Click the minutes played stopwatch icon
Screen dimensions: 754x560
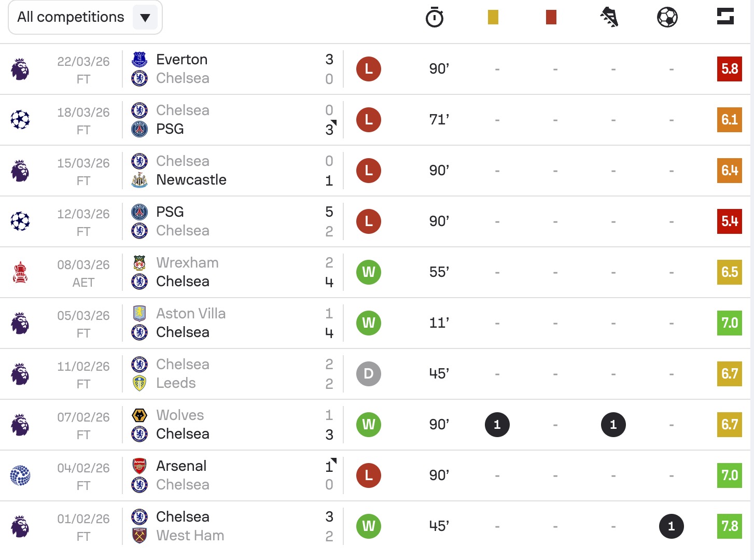435,17
